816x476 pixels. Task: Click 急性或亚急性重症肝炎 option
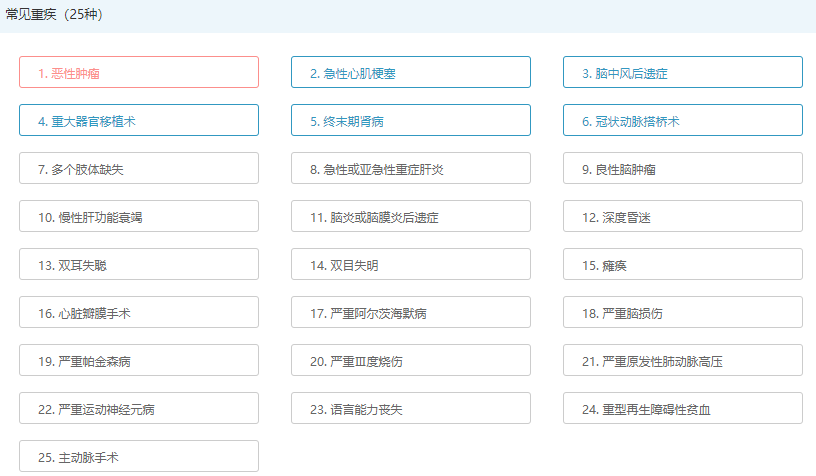(410, 169)
